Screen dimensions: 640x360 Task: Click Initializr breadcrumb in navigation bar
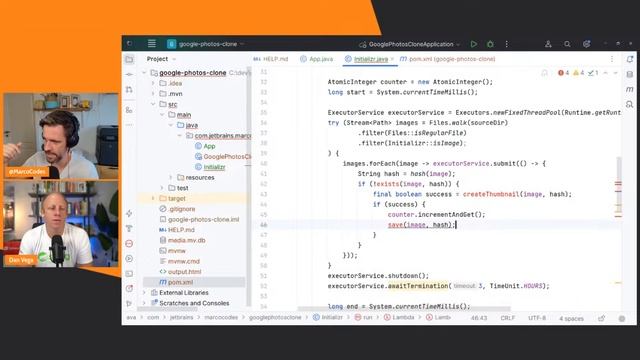(x=328, y=317)
